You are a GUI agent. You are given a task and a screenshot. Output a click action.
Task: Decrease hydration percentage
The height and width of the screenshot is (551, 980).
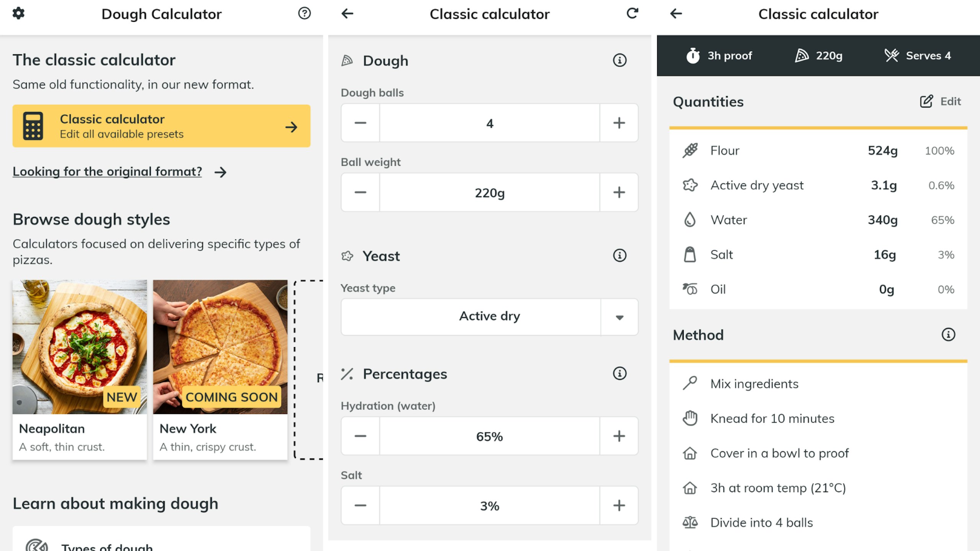(x=360, y=436)
